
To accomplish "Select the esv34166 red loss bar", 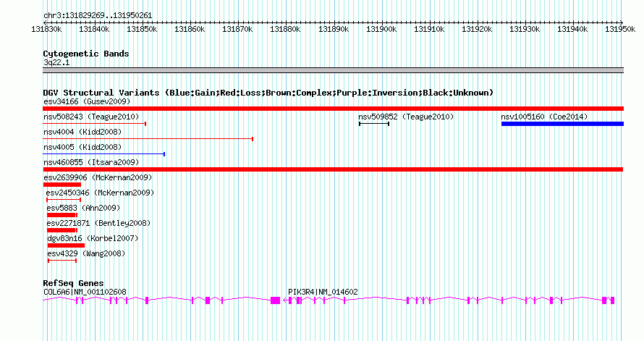I will 333,109.
